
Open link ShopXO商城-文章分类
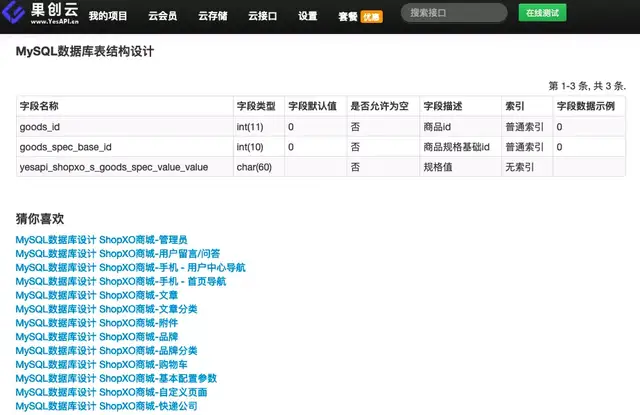pos(106,309)
